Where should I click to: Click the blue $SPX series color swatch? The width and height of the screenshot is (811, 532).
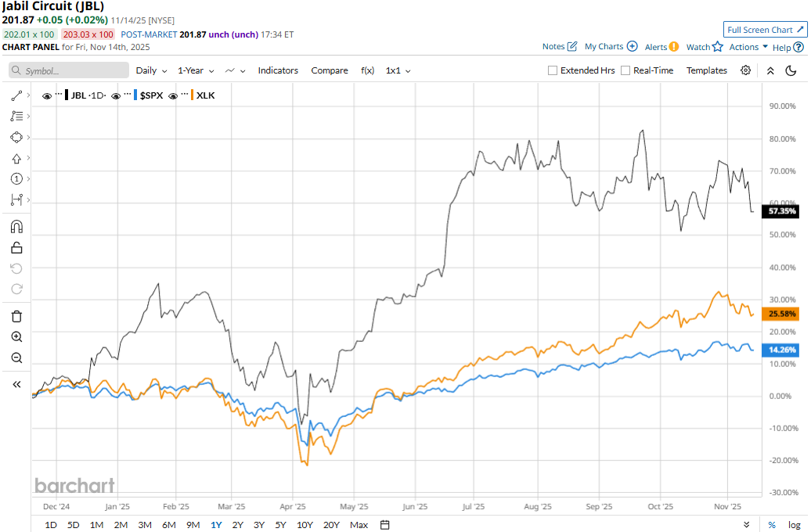point(135,95)
